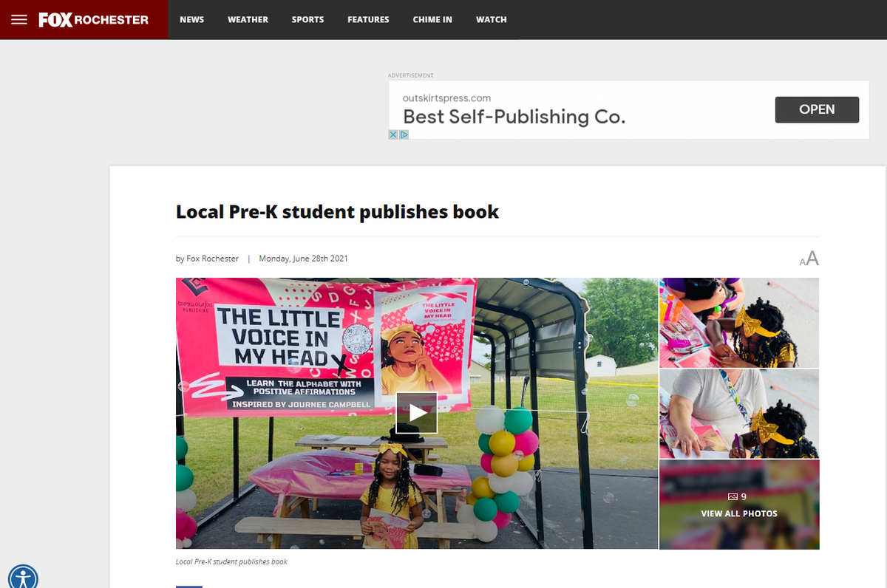Close the ad using X icon
The image size is (887, 588).
[394, 134]
